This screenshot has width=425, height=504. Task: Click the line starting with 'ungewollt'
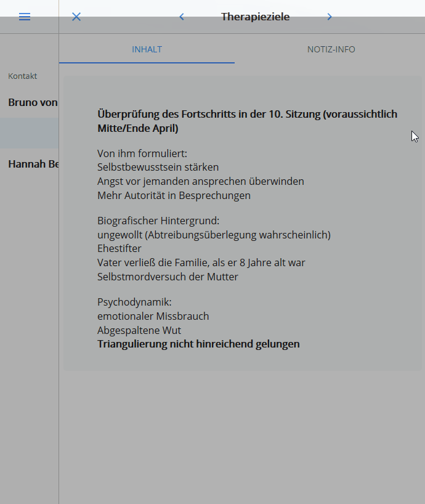[x=214, y=235]
